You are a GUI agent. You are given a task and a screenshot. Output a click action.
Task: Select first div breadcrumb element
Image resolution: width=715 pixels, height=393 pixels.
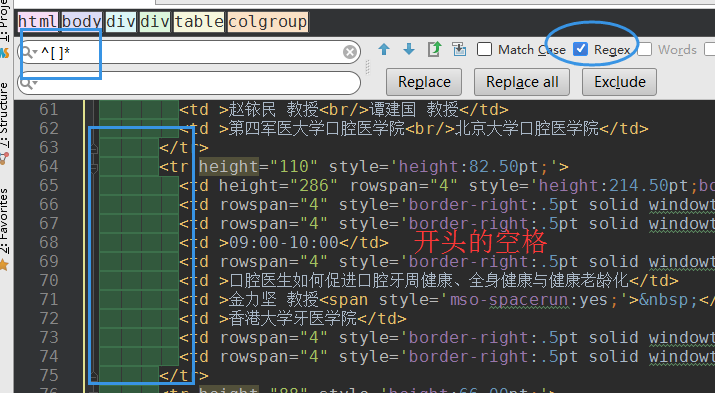point(121,21)
